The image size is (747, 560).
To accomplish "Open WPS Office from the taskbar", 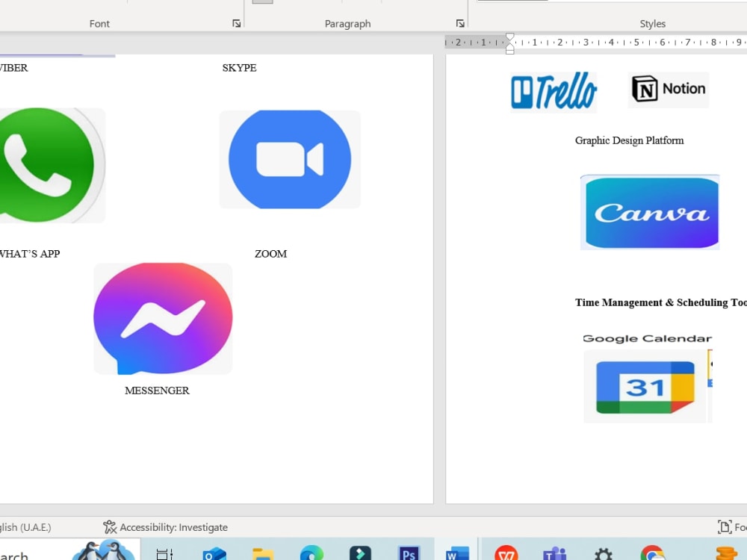I will pyautogui.click(x=506, y=553).
